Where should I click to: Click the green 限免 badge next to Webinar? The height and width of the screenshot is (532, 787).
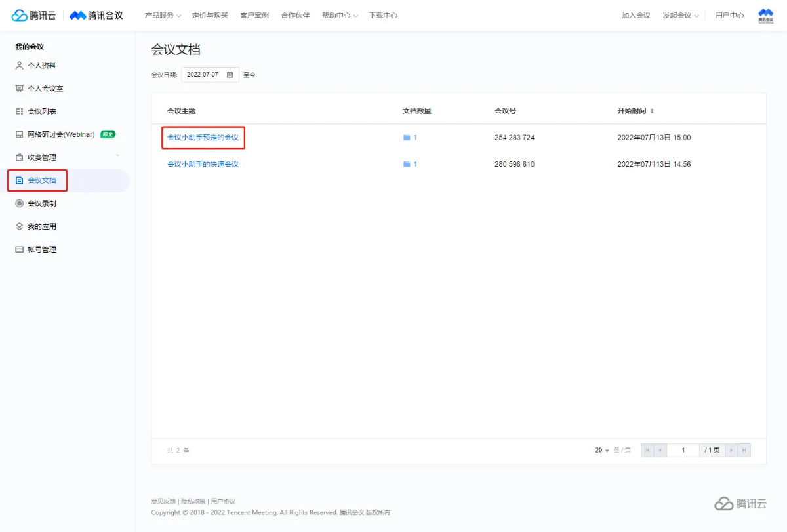108,134
